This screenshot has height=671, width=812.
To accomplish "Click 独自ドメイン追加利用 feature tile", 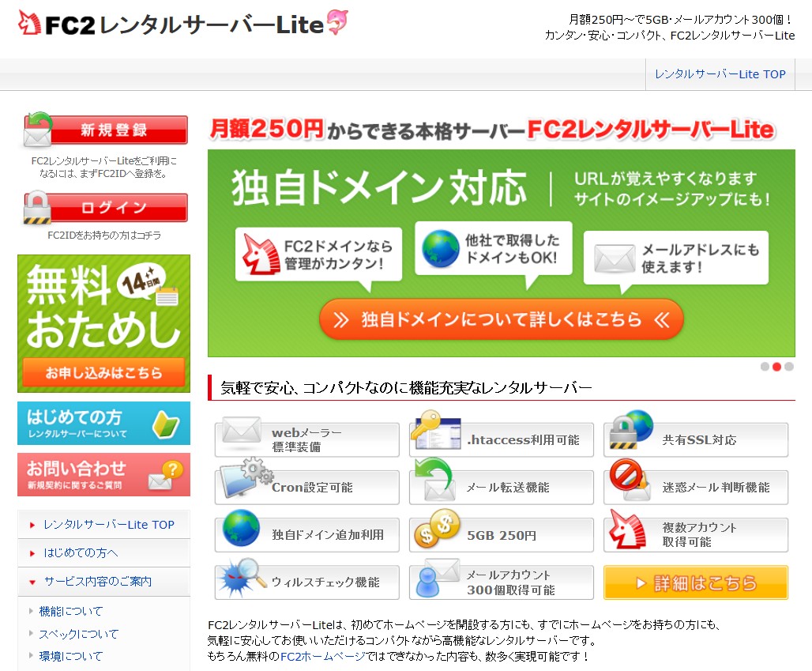I will (307, 535).
